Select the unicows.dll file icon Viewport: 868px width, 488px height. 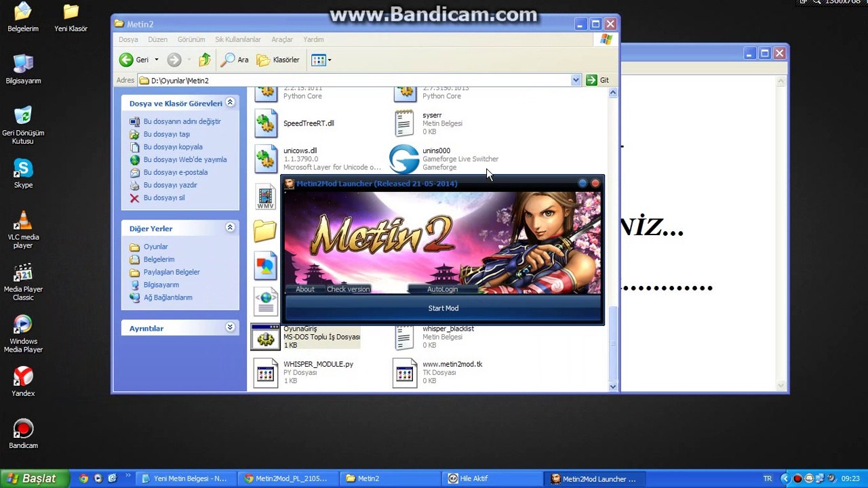[266, 159]
